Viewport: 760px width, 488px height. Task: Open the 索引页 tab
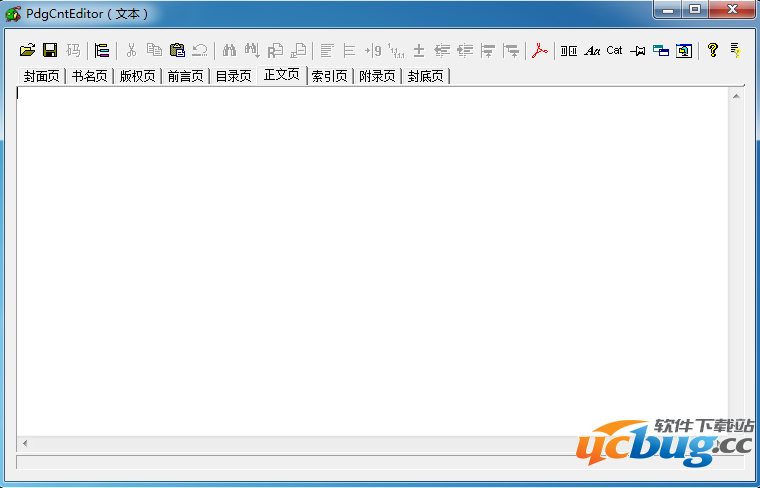click(x=329, y=76)
